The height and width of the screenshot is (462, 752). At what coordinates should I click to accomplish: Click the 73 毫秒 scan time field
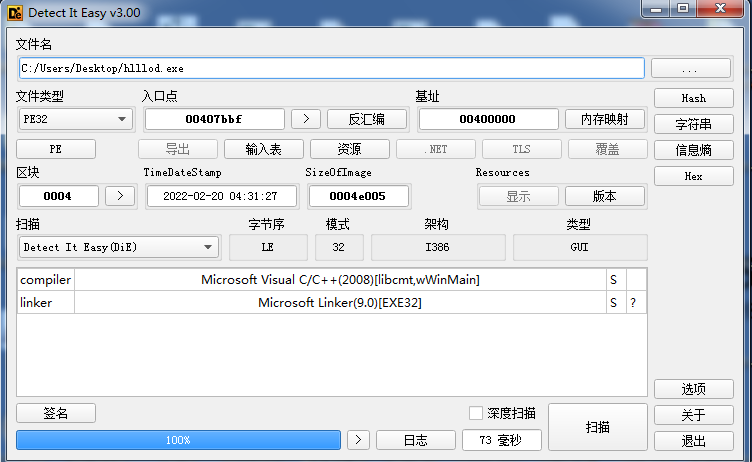(x=502, y=440)
